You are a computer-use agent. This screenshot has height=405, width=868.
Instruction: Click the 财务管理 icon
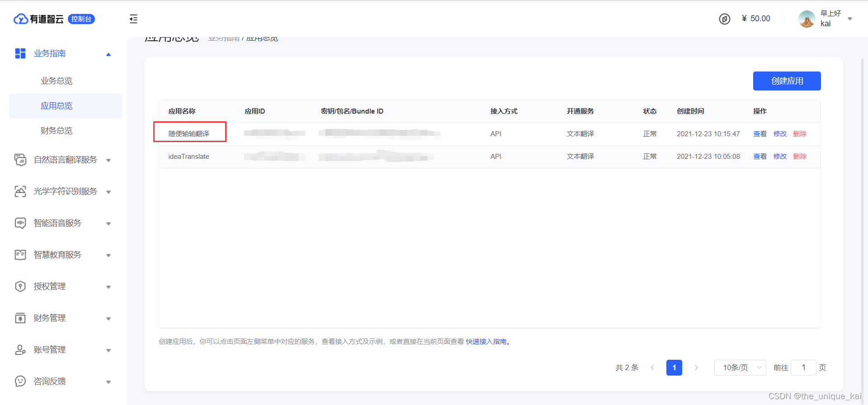[x=20, y=318]
